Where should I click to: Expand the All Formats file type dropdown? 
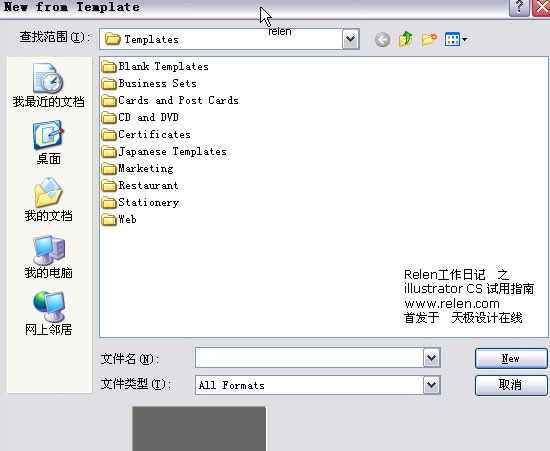pyautogui.click(x=431, y=385)
